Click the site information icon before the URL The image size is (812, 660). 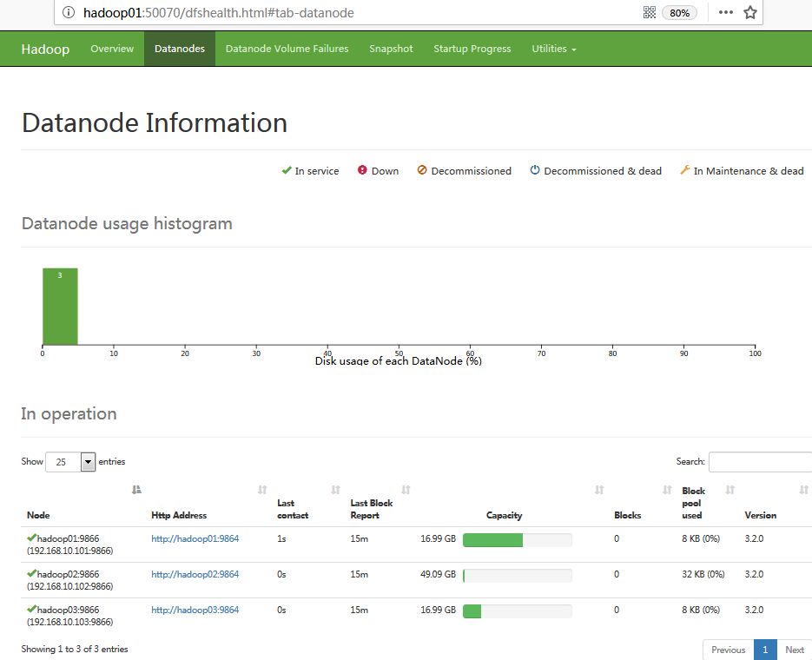click(x=69, y=13)
